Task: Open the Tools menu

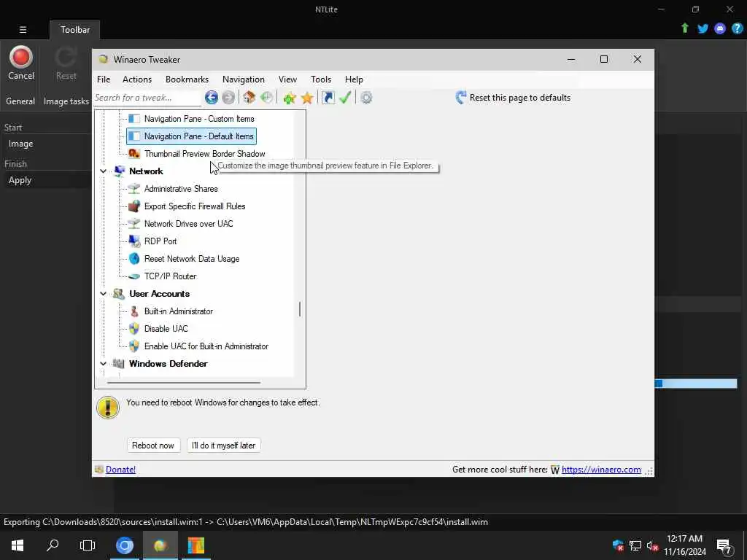Action: click(x=321, y=79)
